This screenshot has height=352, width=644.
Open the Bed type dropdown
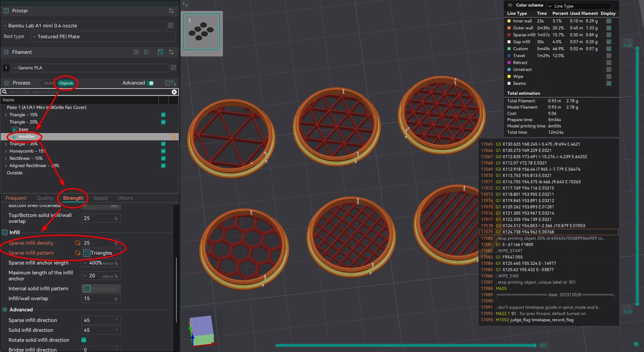(103, 37)
